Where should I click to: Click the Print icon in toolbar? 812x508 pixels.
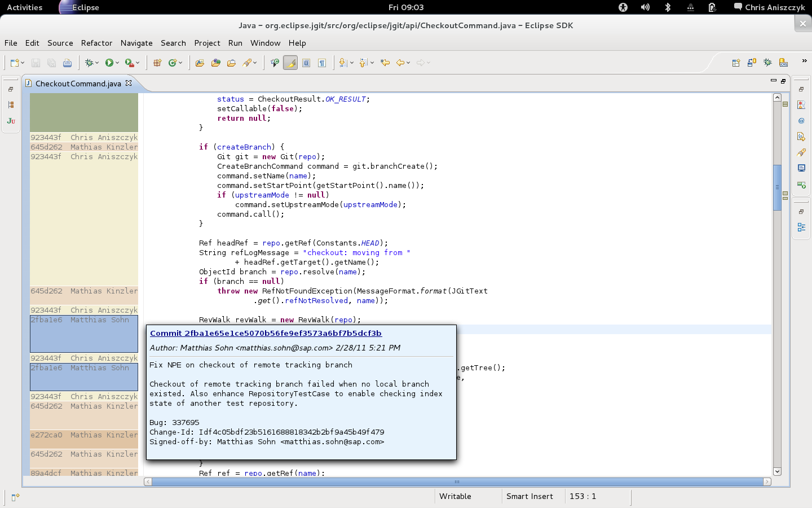(67, 63)
